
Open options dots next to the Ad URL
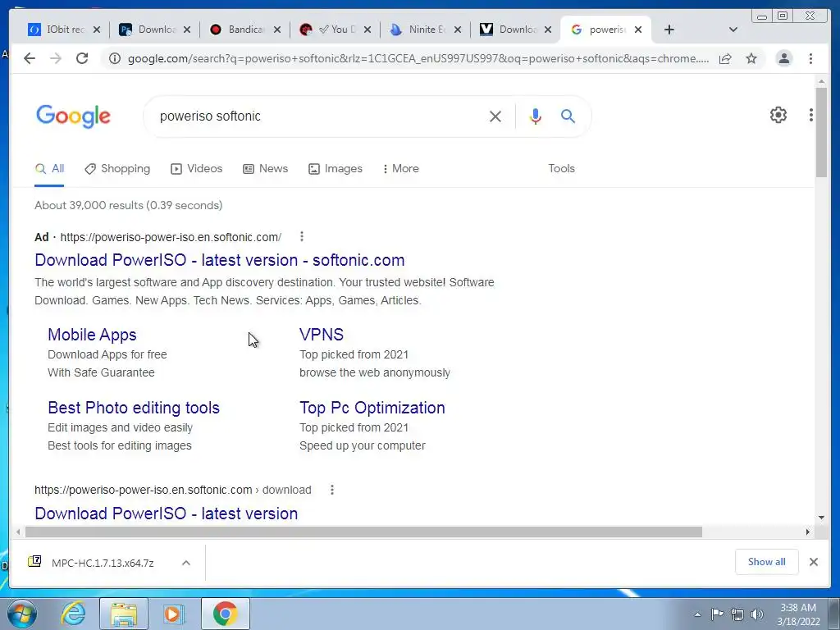302,236
